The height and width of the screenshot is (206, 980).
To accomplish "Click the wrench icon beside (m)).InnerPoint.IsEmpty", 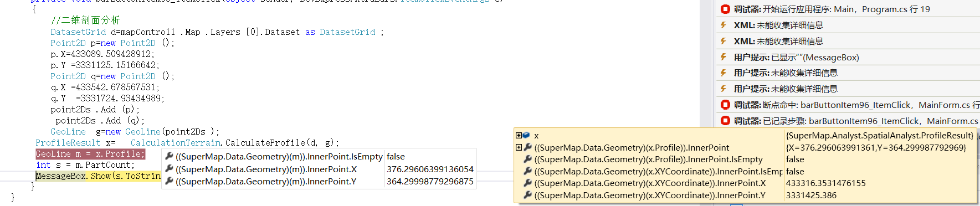I will [x=170, y=156].
